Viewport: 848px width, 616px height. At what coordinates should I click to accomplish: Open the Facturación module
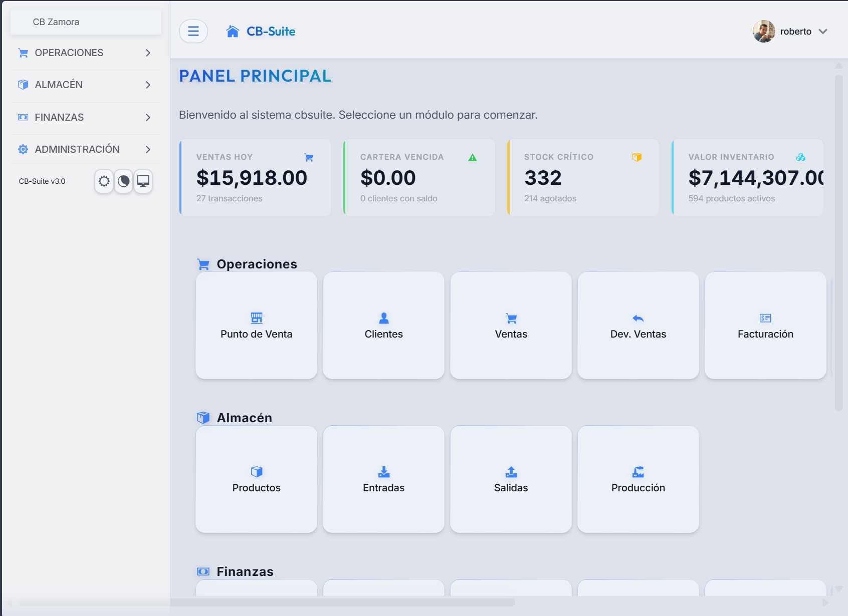click(x=766, y=326)
